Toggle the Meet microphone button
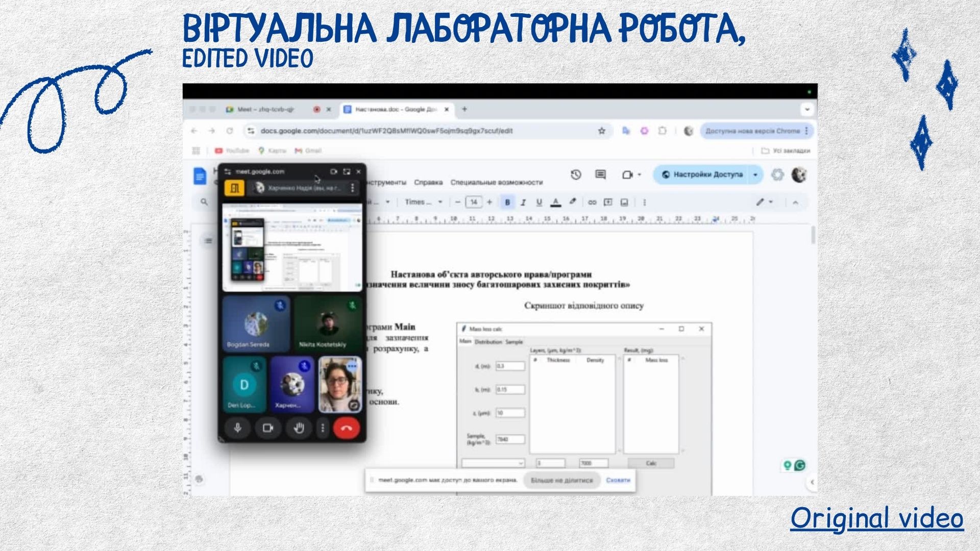Viewport: 980px width, 551px height. point(237,428)
